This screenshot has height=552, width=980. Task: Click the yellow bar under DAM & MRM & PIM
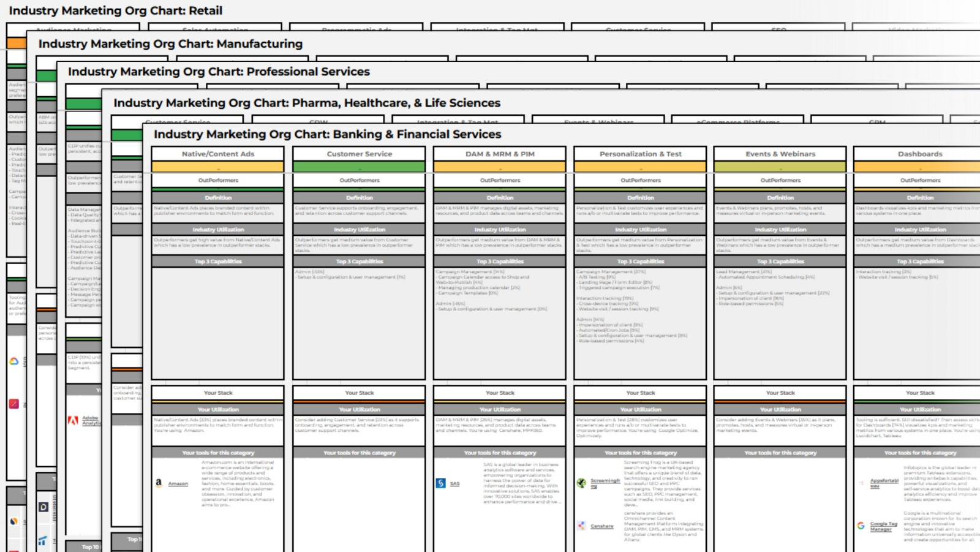tap(500, 167)
